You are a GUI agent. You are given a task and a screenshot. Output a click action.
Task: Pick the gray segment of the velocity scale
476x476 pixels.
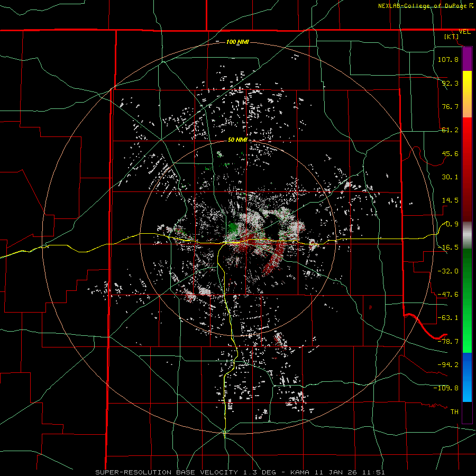point(467,235)
